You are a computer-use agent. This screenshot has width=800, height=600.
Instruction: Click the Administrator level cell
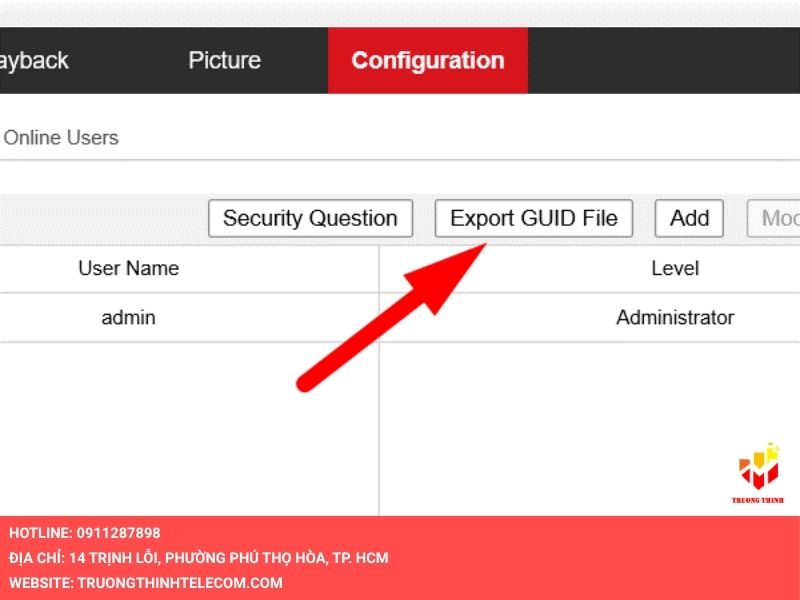click(675, 317)
